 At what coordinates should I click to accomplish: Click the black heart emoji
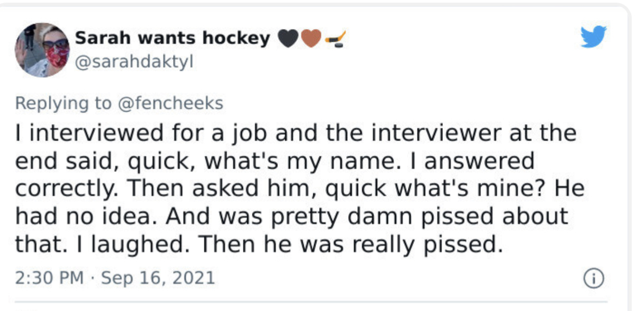pos(287,39)
